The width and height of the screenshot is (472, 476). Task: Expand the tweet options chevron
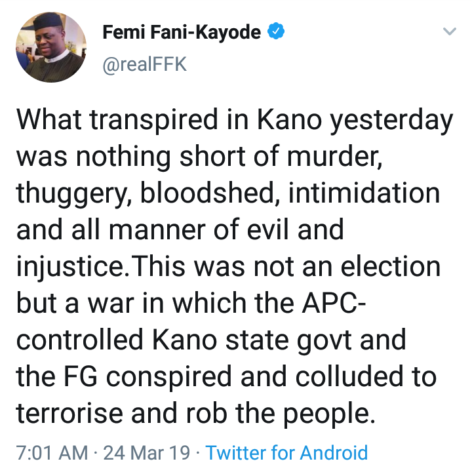449,32
